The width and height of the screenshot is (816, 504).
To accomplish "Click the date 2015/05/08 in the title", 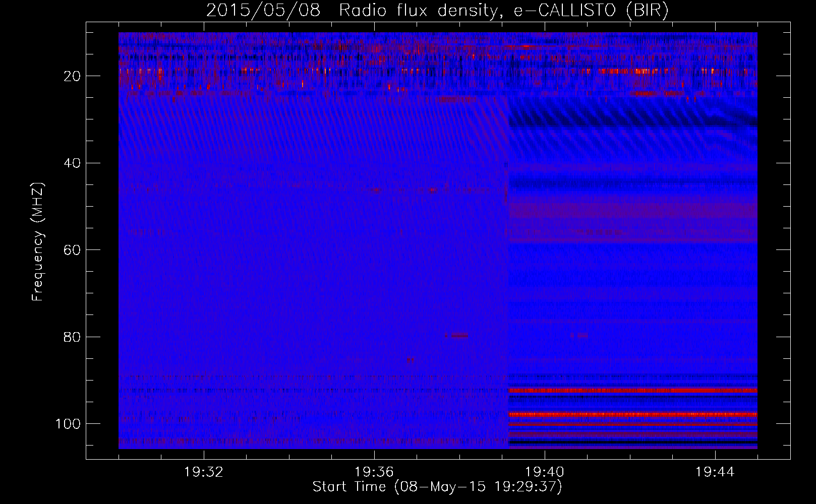I will click(x=263, y=11).
